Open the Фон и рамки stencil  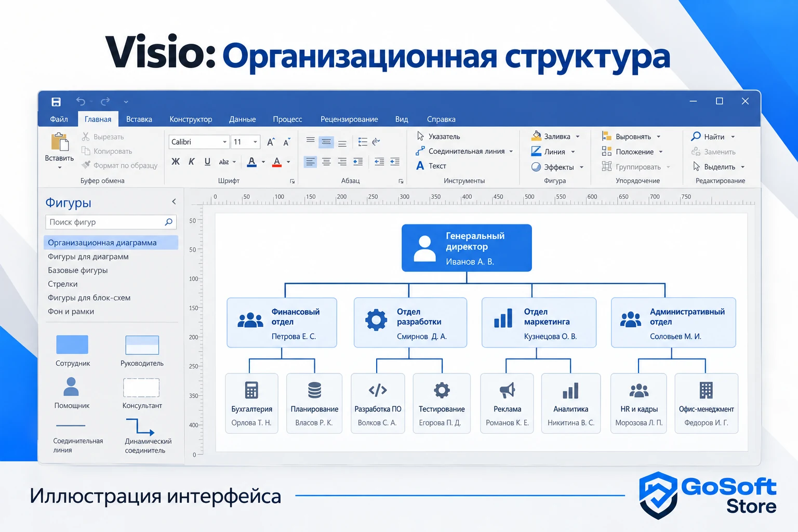(71, 312)
